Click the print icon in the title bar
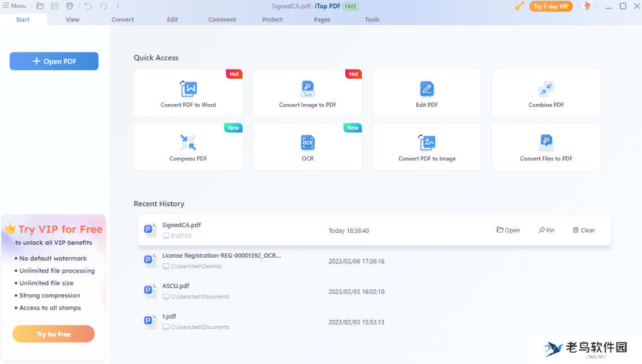 [x=70, y=6]
